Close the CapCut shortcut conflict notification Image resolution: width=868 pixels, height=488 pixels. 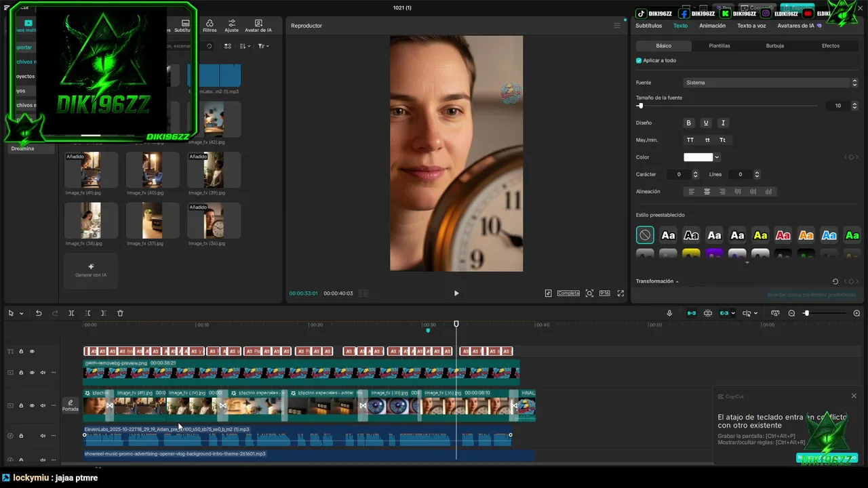point(854,396)
